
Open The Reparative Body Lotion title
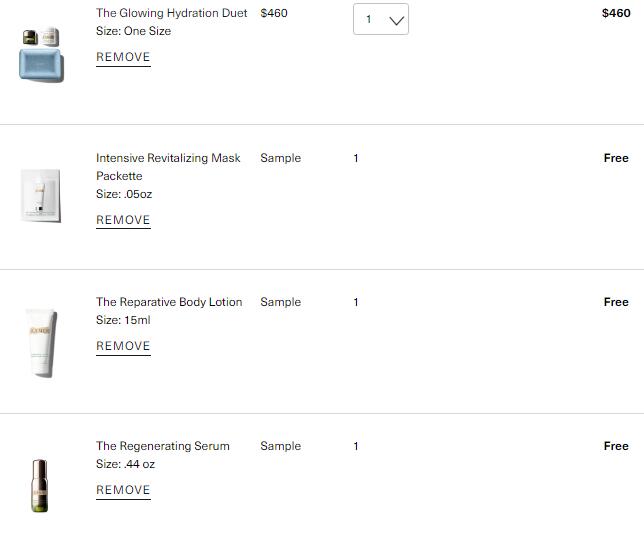[169, 302]
